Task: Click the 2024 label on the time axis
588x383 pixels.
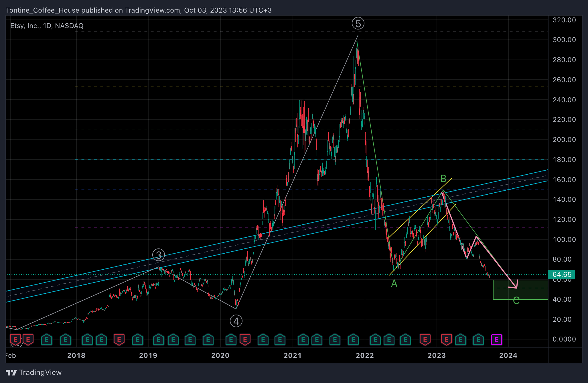Action: (508, 356)
